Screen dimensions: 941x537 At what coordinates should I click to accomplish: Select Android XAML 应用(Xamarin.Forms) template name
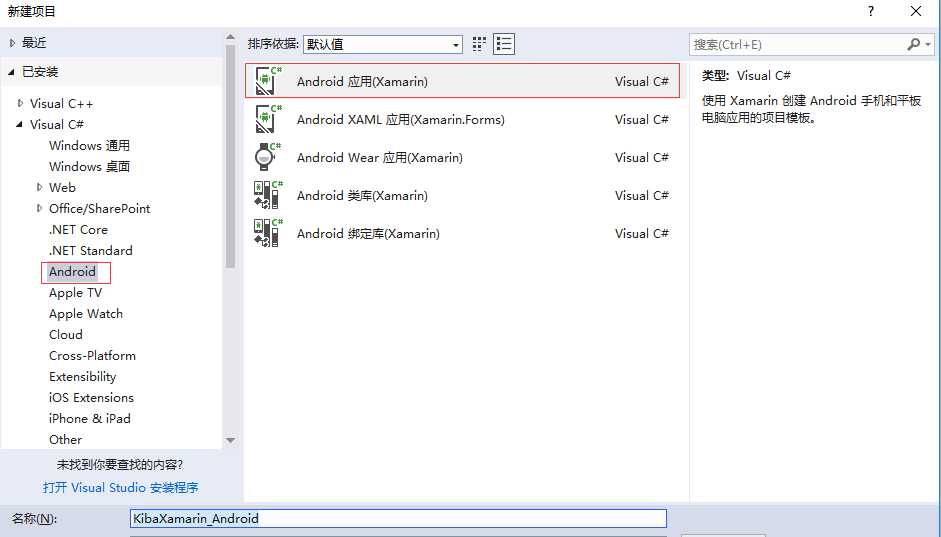click(x=401, y=119)
